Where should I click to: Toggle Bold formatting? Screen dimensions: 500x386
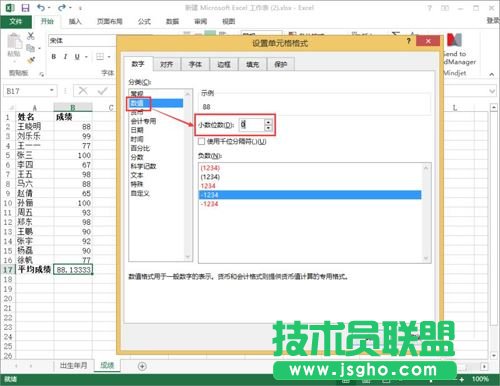point(54,57)
